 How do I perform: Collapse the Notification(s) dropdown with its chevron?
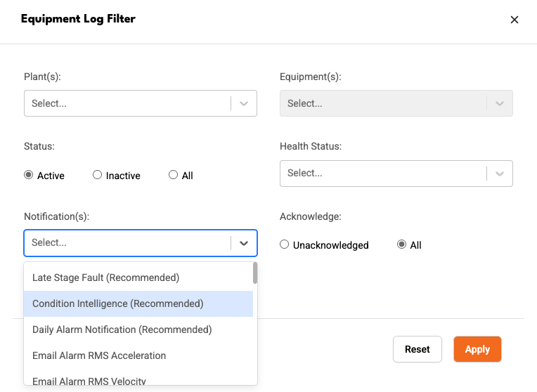244,243
